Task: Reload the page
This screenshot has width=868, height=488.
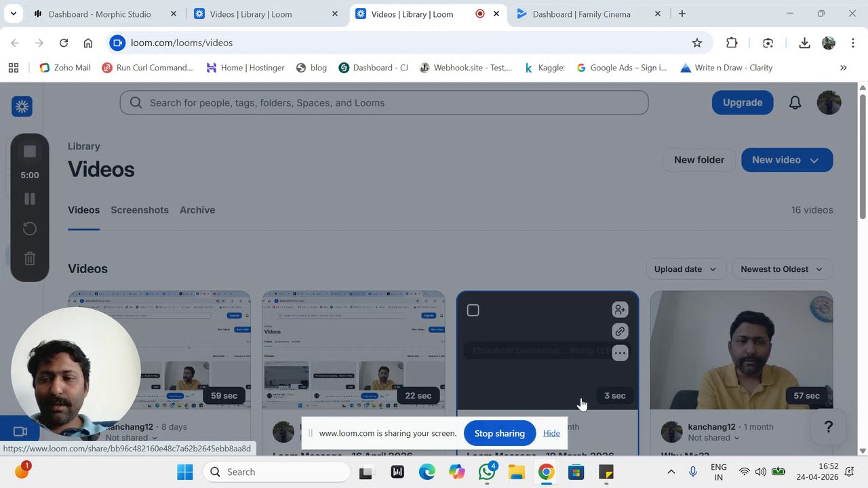Action: point(64,43)
